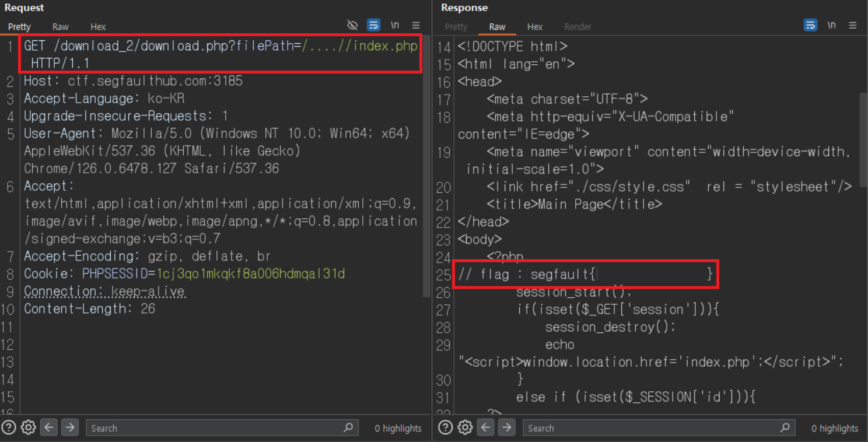Switch Response view to Hex tab

tap(535, 27)
